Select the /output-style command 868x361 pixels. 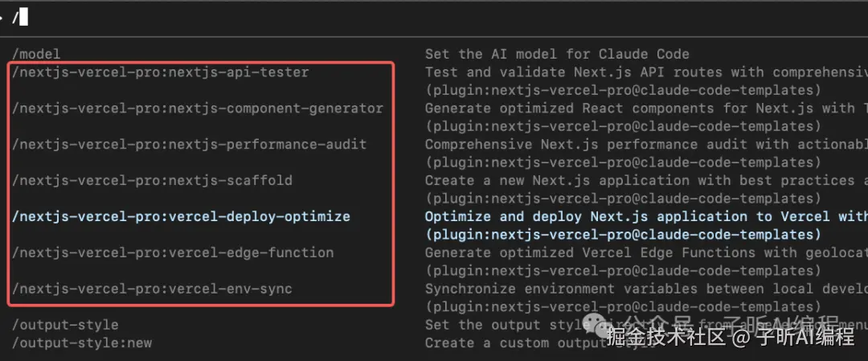tap(65, 325)
